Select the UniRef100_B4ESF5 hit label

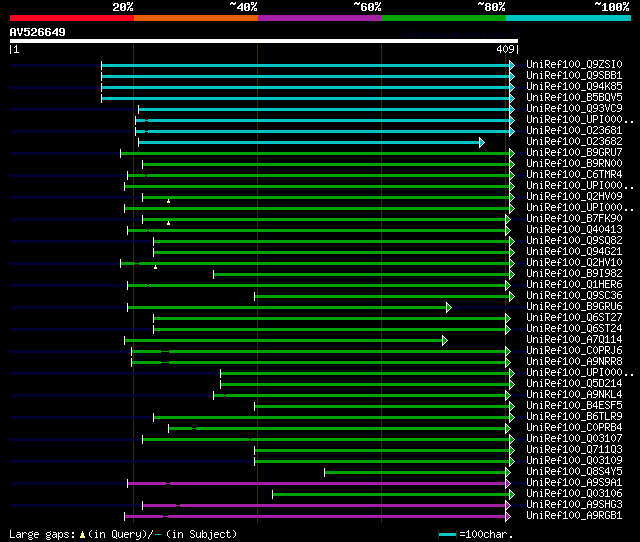pyautogui.click(x=574, y=406)
